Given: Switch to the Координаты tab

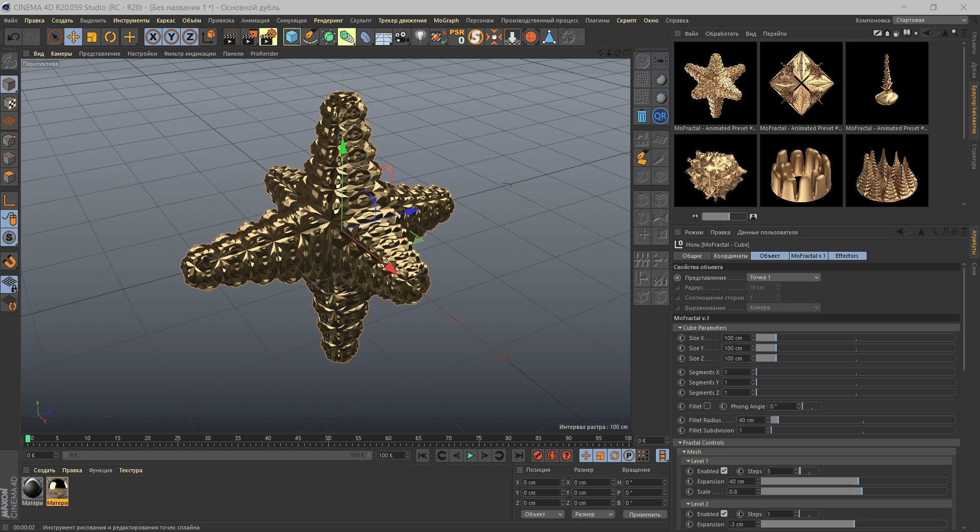Looking at the screenshot, I should pos(730,256).
